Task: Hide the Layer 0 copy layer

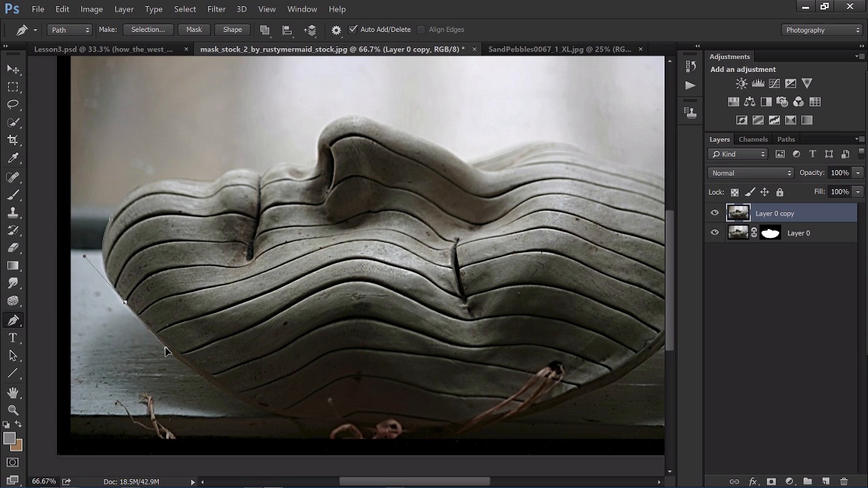Action: click(714, 213)
